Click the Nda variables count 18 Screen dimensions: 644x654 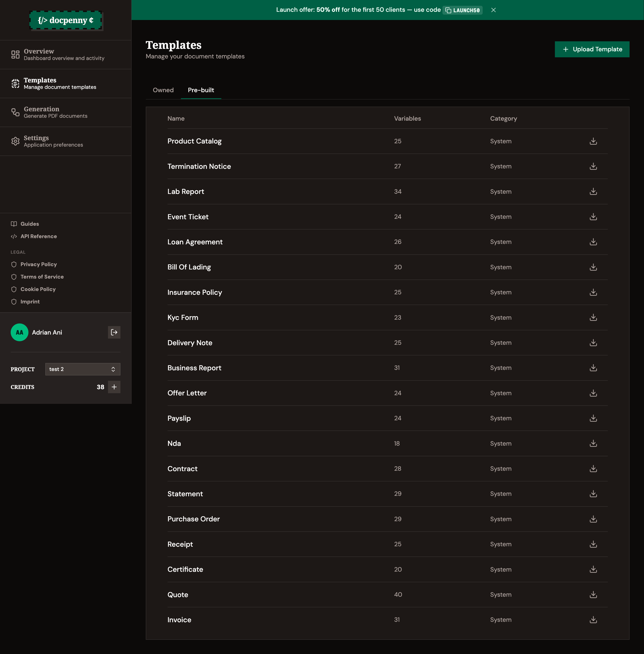click(x=397, y=443)
